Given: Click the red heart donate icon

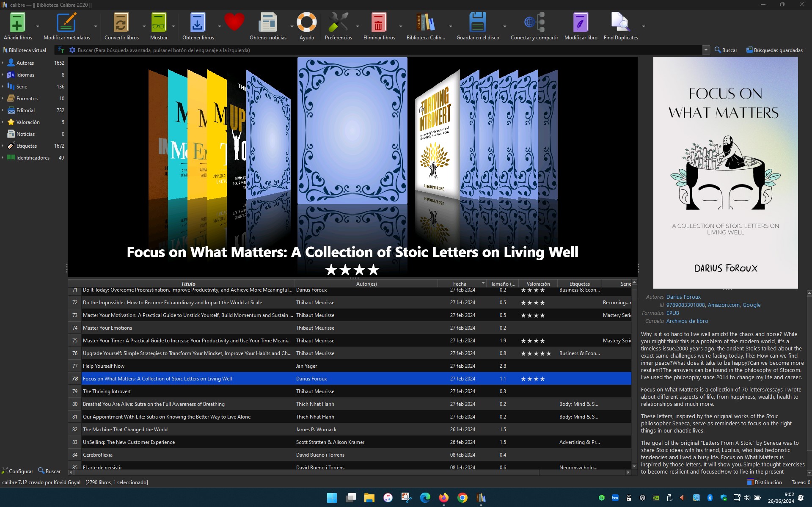Looking at the screenshot, I should 234,22.
